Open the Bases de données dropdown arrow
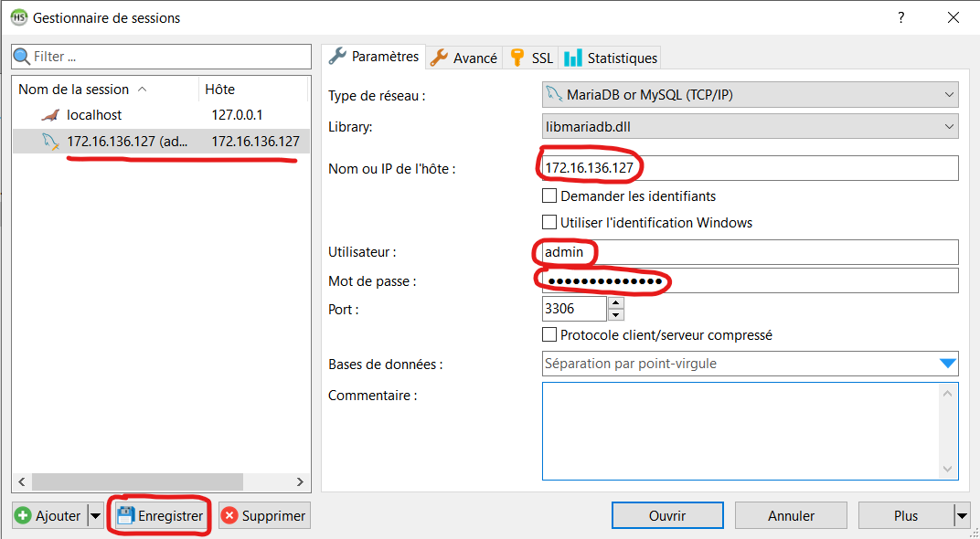The width and height of the screenshot is (980, 539). [948, 364]
